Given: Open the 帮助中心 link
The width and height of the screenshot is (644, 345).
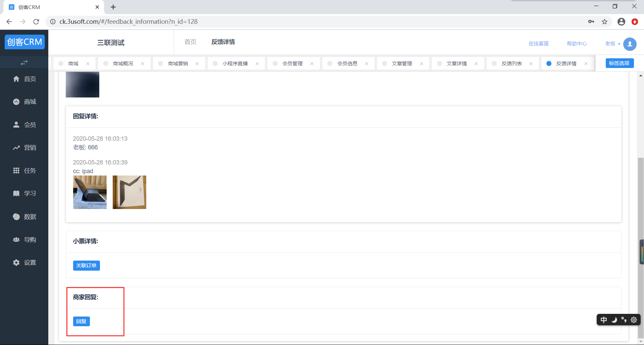Looking at the screenshot, I should pyautogui.click(x=577, y=44).
